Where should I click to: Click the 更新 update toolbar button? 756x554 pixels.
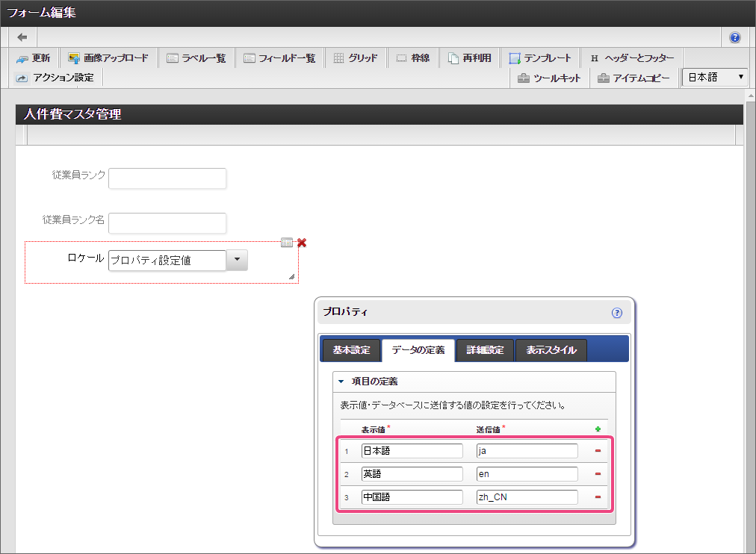[34, 58]
